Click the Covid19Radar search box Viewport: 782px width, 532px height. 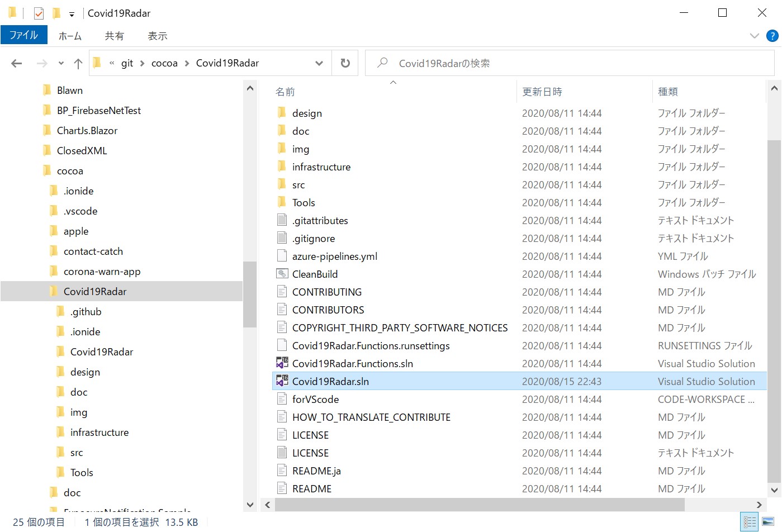(570, 63)
